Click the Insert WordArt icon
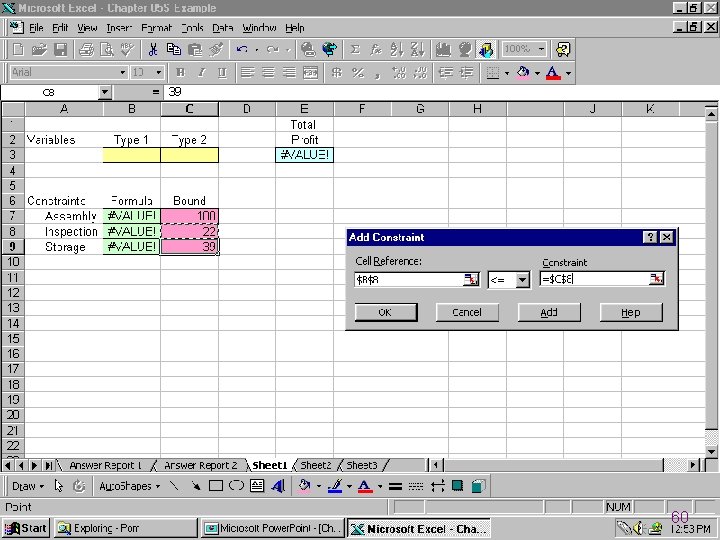 tap(278, 486)
